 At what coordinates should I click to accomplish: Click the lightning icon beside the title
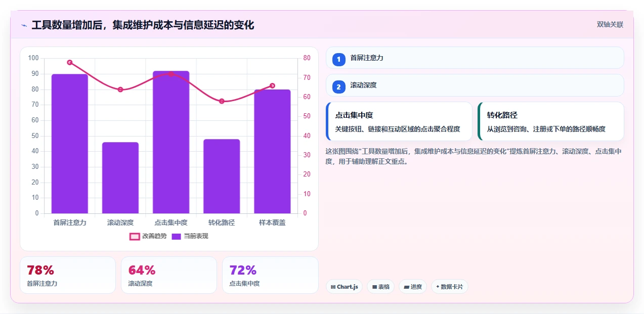pyautogui.click(x=24, y=25)
